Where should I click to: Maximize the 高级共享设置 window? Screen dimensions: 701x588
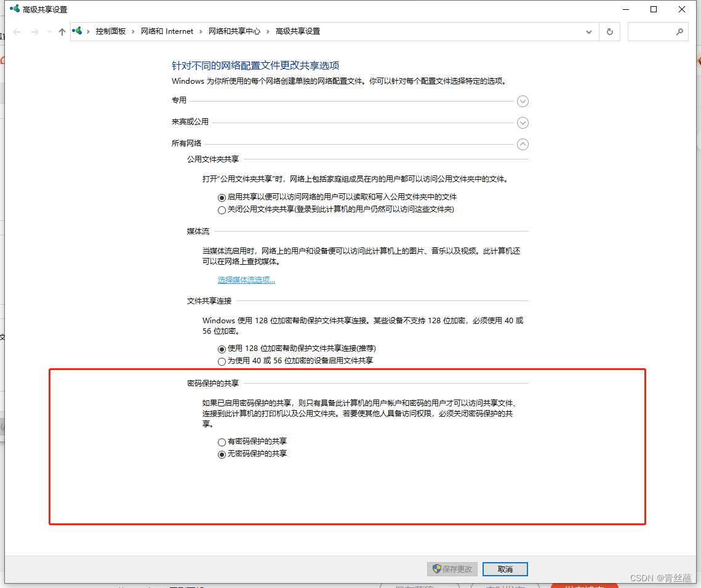pos(654,9)
